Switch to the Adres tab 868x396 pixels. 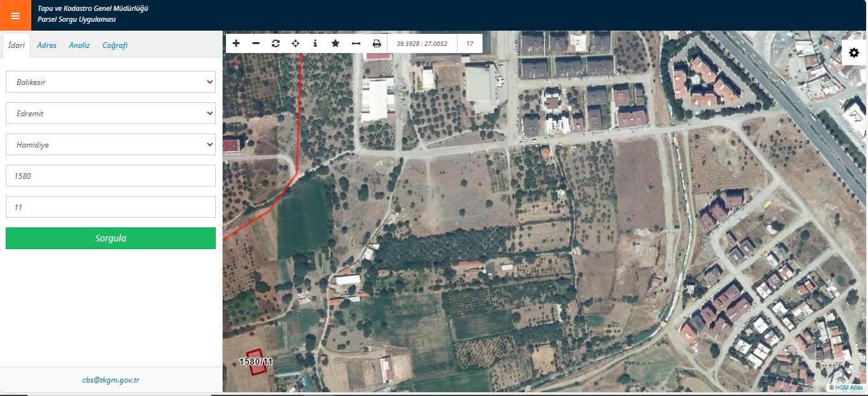click(x=47, y=45)
